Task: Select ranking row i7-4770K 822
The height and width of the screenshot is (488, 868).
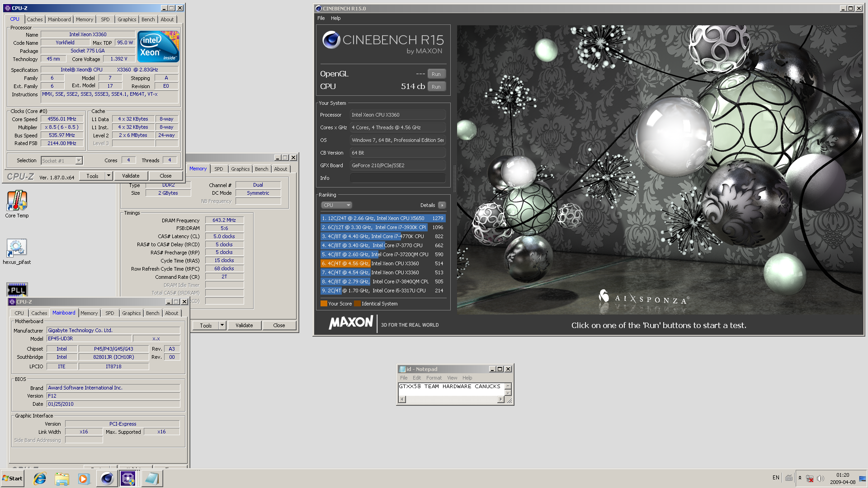Action: click(x=383, y=236)
